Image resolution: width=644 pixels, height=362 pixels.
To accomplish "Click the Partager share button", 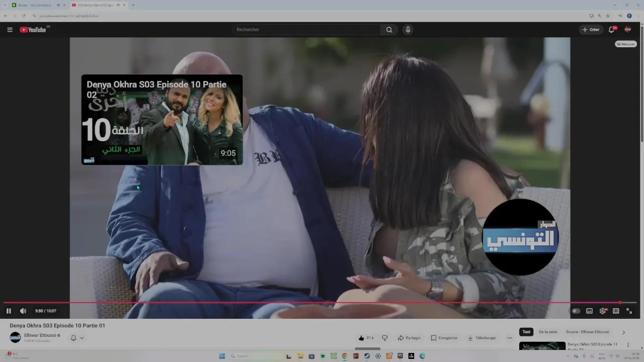I will coord(409,338).
